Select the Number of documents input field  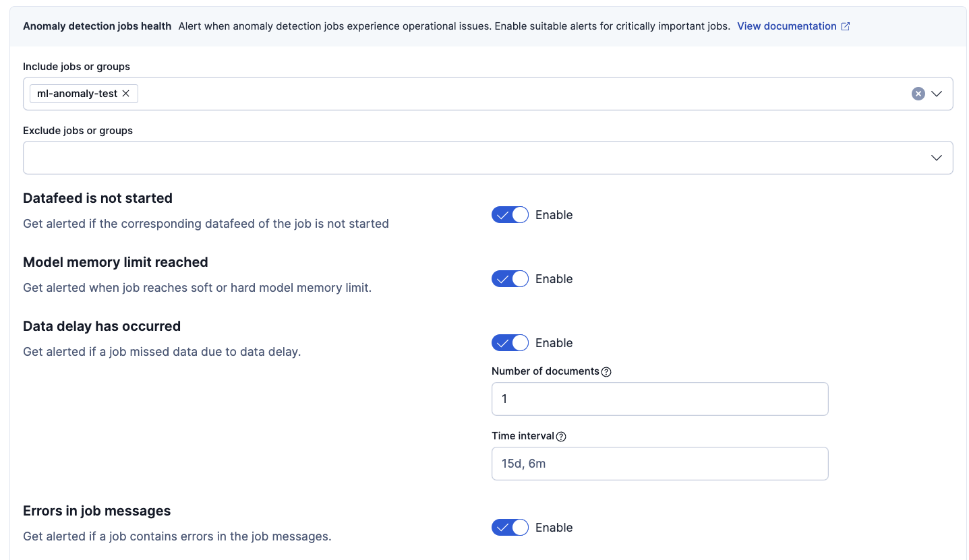[x=659, y=398]
